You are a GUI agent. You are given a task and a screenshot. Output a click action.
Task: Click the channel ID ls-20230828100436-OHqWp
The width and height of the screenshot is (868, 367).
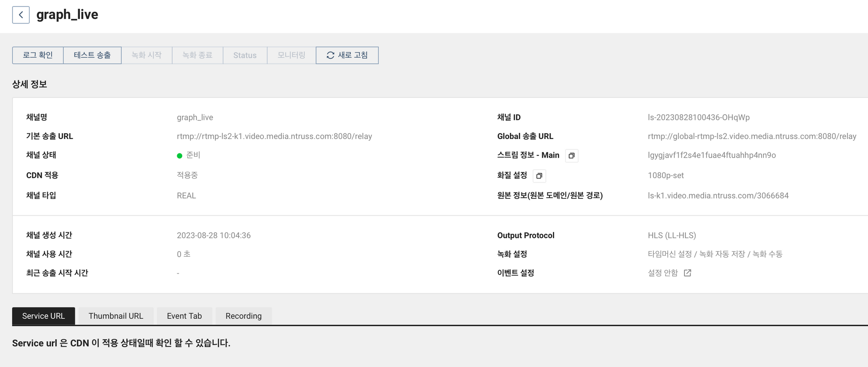[699, 117]
